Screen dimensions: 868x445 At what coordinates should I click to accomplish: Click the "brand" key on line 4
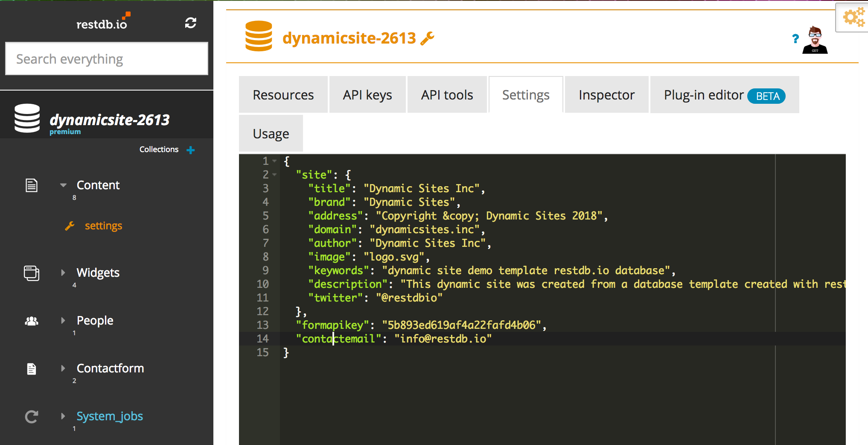(x=329, y=202)
